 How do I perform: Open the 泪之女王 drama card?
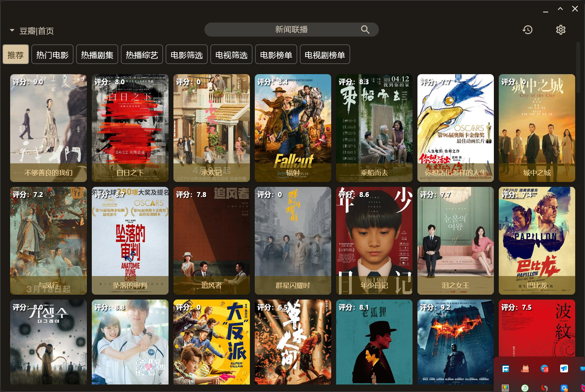tap(455, 241)
